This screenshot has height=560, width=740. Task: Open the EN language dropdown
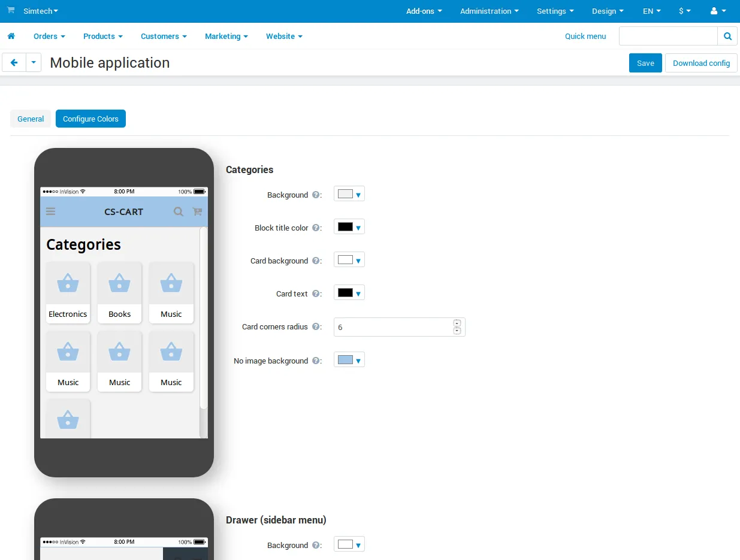click(x=652, y=11)
